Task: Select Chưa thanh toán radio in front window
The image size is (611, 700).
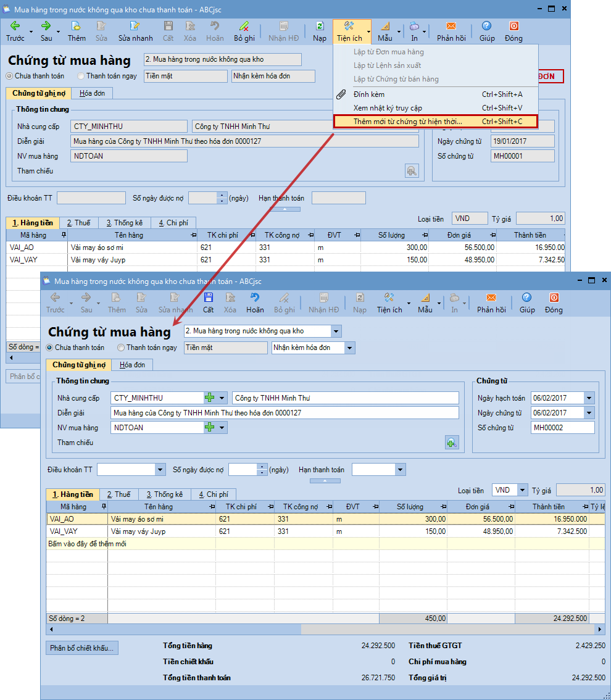Action: (50, 348)
